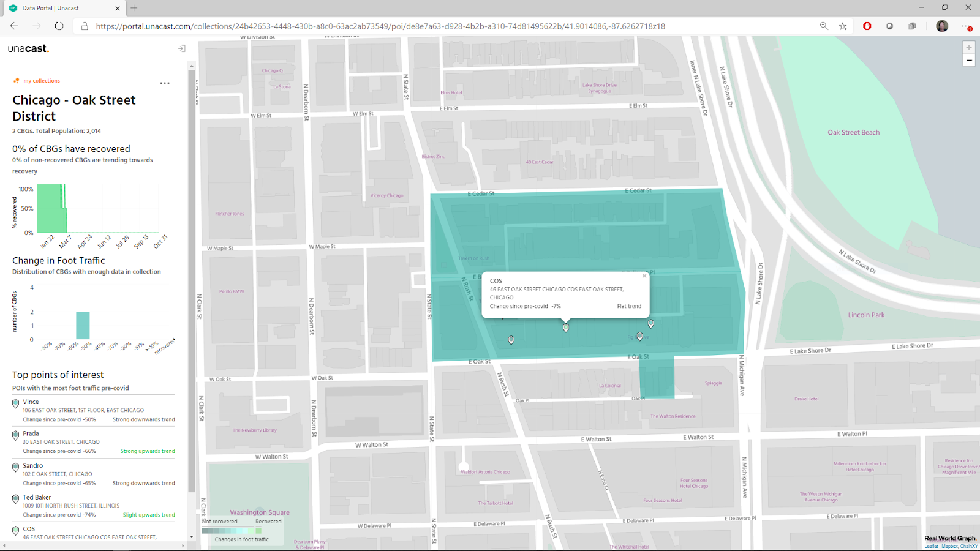The width and height of the screenshot is (980, 551).
Task: Select COS in points of interest list
Action: (x=94, y=533)
